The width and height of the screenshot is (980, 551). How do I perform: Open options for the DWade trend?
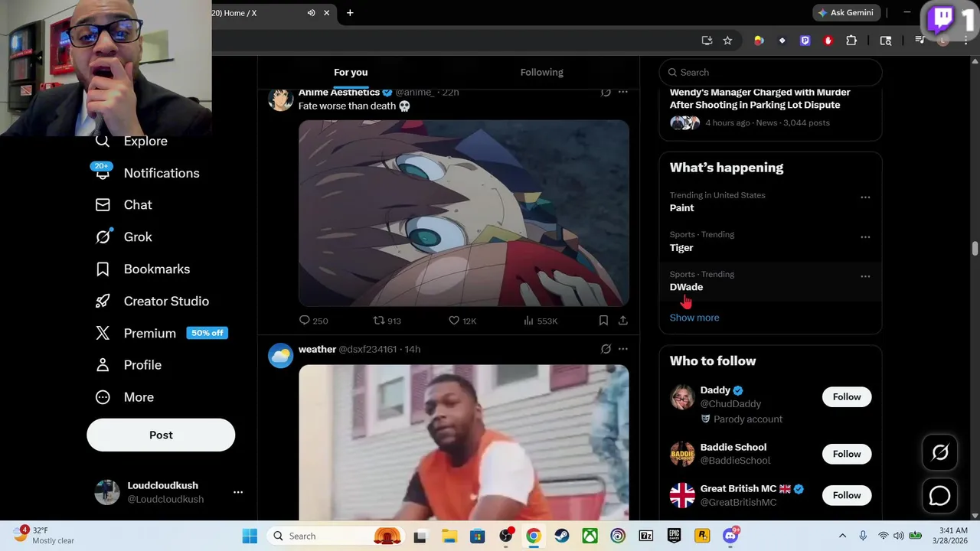[x=865, y=276]
